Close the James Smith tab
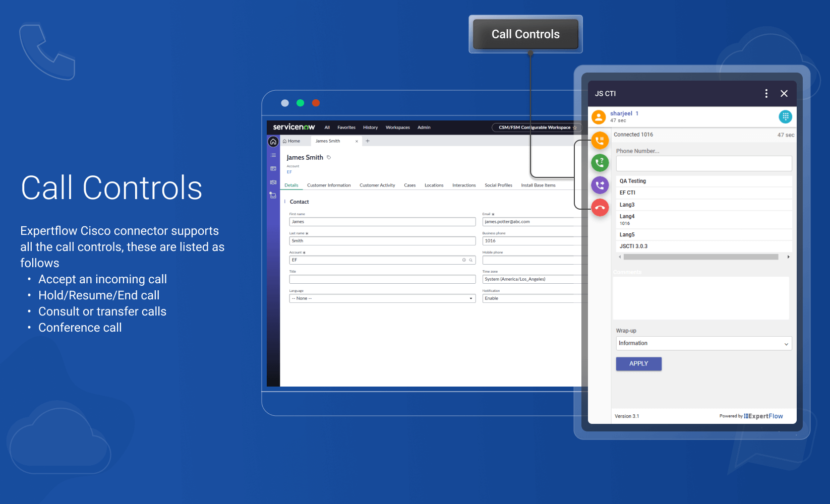 pyautogui.click(x=357, y=142)
